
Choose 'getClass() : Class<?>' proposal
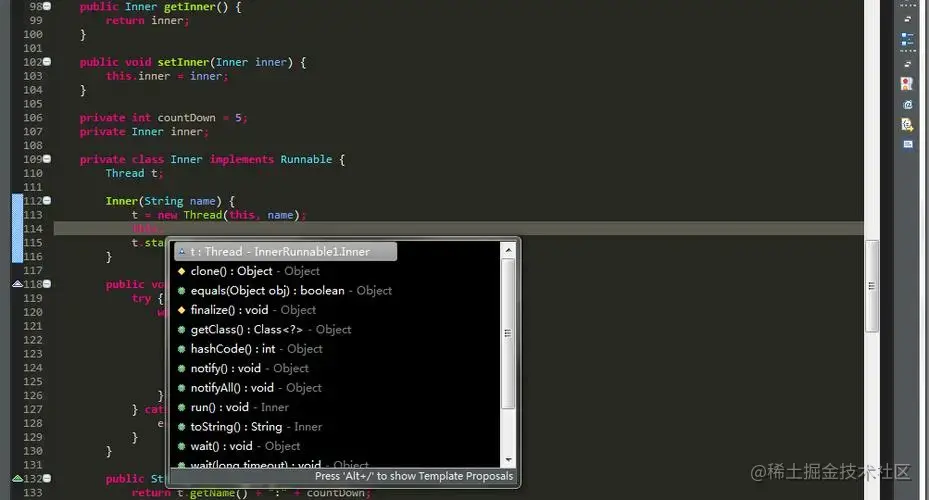337,329
